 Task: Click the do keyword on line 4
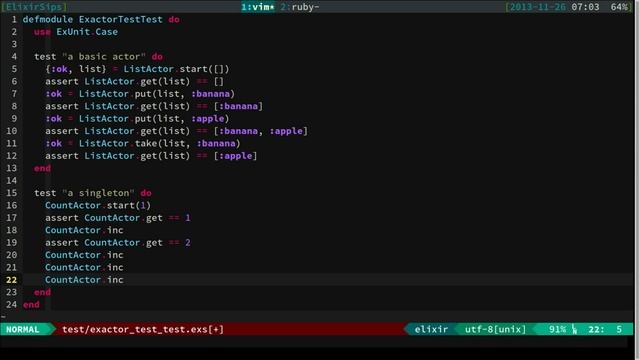pos(157,57)
